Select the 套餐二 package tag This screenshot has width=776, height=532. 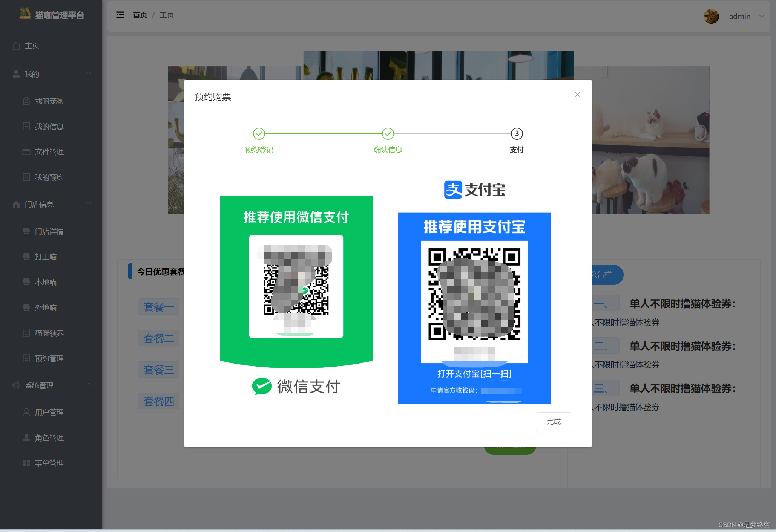[159, 338]
